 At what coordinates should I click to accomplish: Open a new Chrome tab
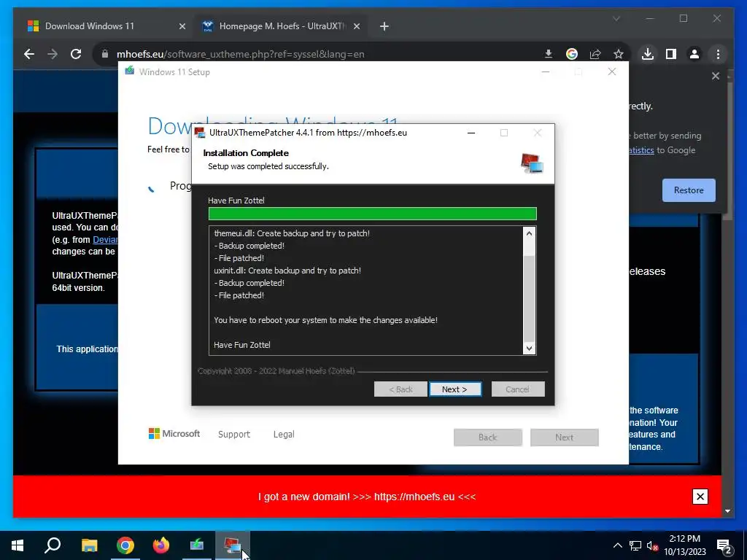(384, 26)
